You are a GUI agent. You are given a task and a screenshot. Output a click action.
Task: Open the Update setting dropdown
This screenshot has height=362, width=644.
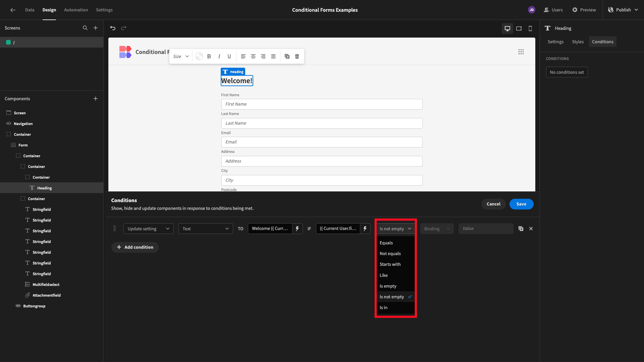click(149, 229)
